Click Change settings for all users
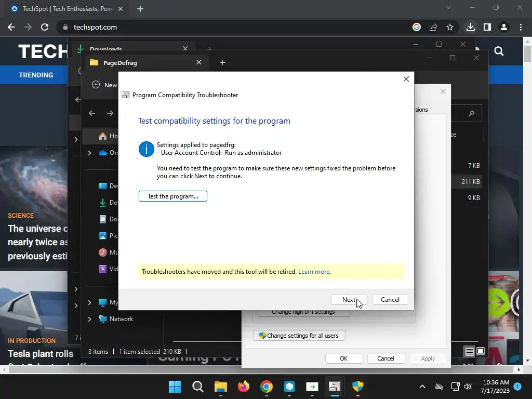532x399 pixels. [x=299, y=336]
